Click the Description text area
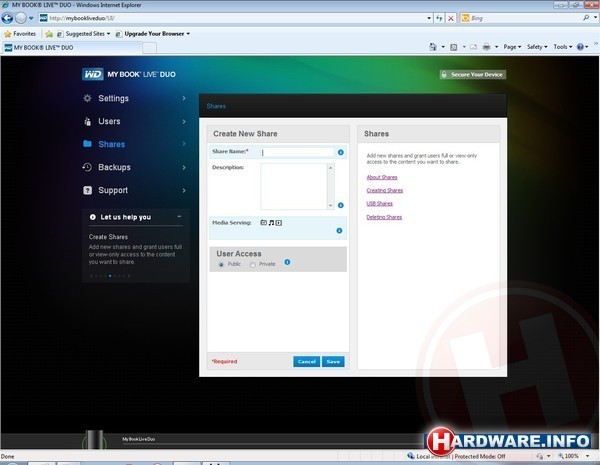Viewport: 600px width, 465px height. pos(293,186)
